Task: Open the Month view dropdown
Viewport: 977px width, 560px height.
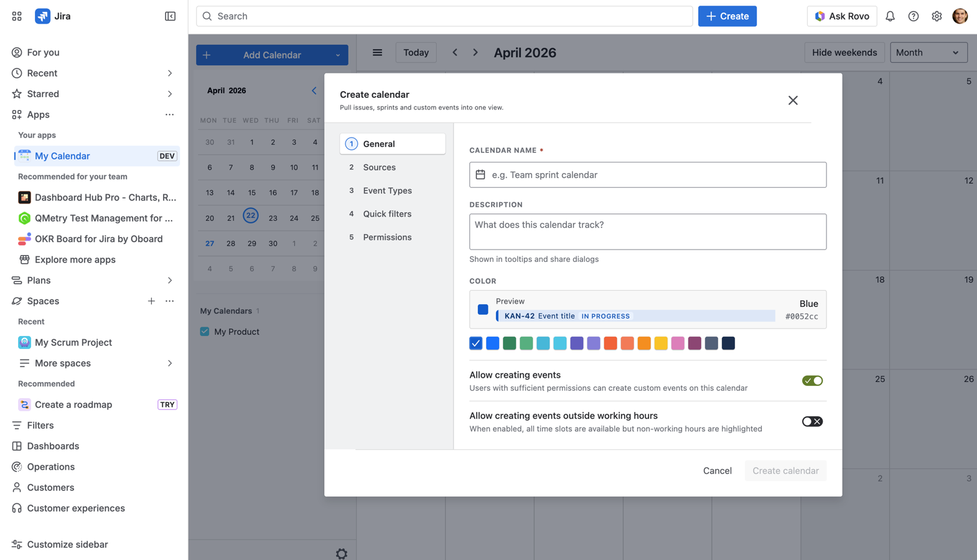Action: click(x=928, y=53)
